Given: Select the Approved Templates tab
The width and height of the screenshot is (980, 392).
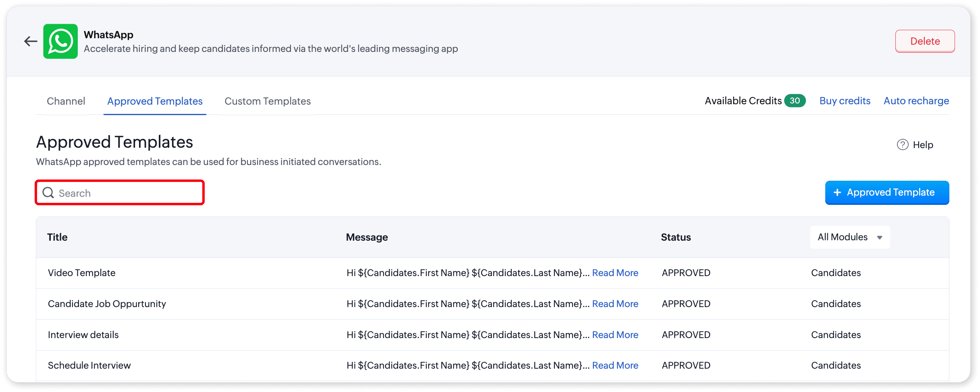Looking at the screenshot, I should tap(155, 101).
